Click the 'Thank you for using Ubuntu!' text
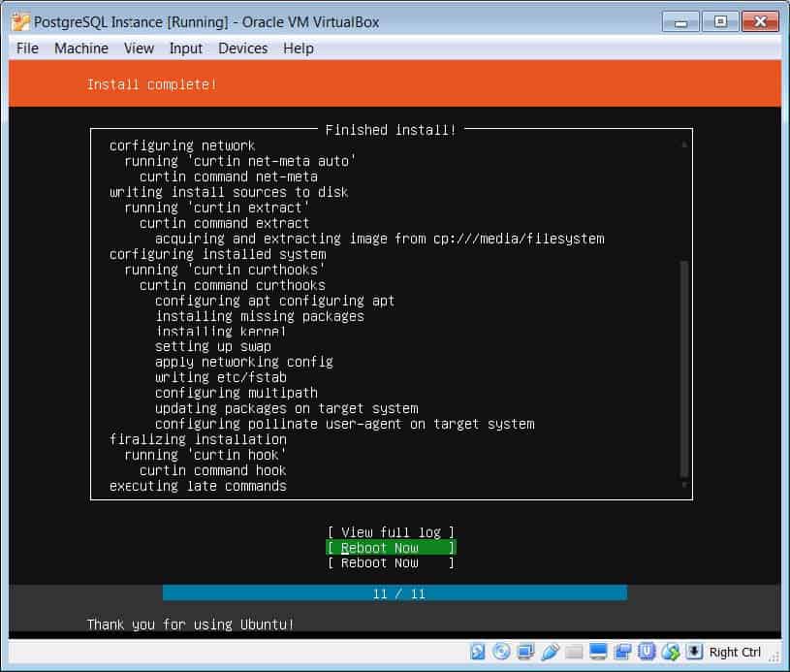 coord(190,624)
